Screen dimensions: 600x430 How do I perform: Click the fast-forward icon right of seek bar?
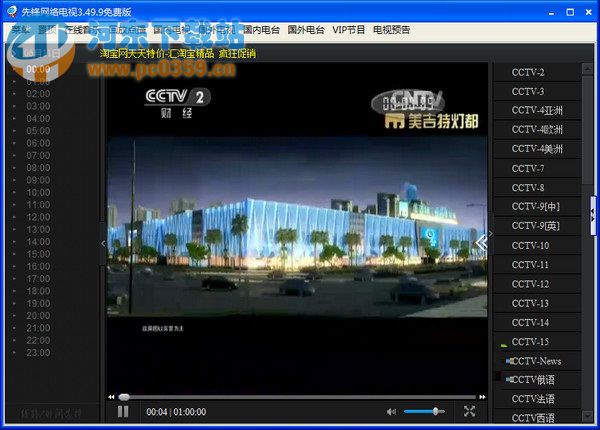point(483,397)
